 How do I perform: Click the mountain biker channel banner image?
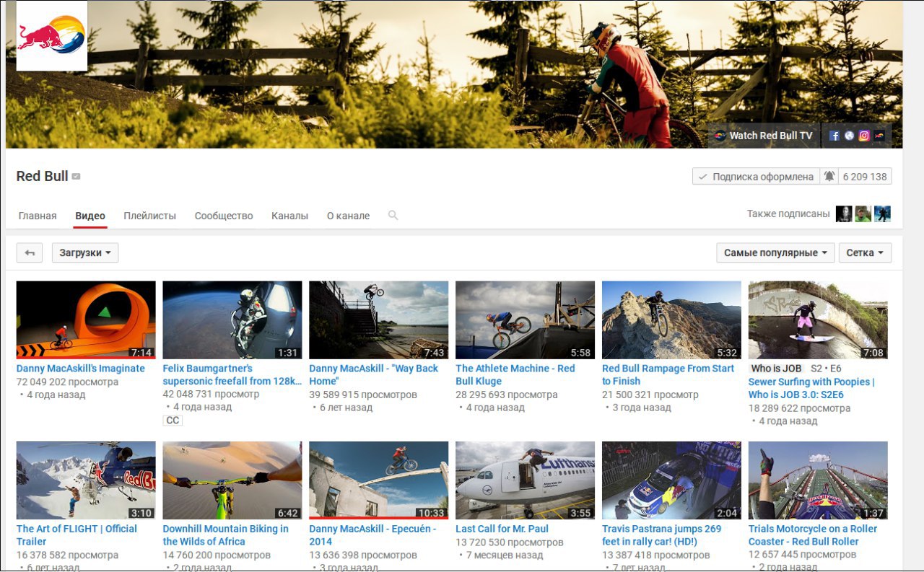(x=454, y=74)
